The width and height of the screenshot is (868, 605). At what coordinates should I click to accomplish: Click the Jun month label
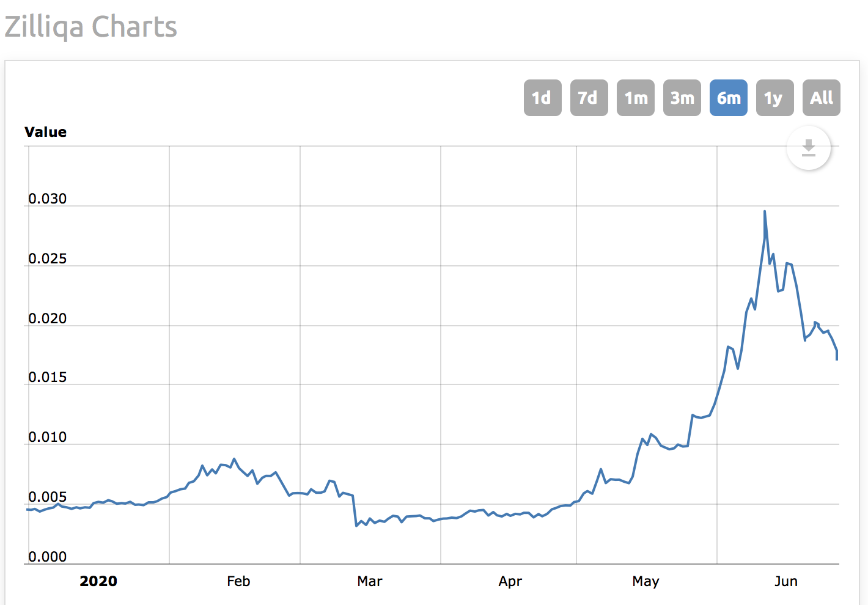click(x=785, y=581)
